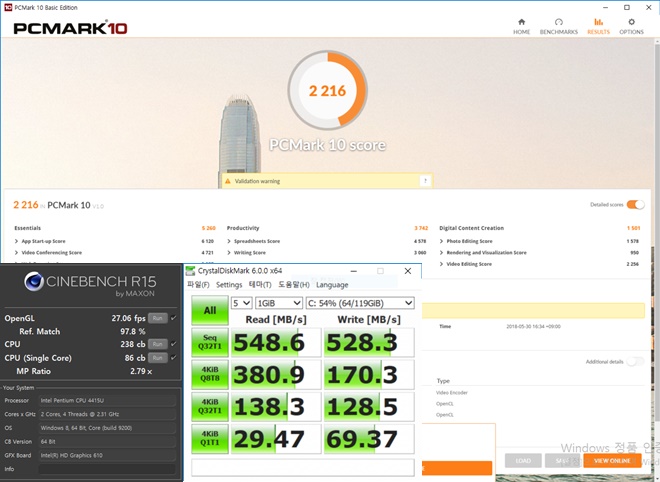Expand Spreadsheets Score details

pos(229,241)
